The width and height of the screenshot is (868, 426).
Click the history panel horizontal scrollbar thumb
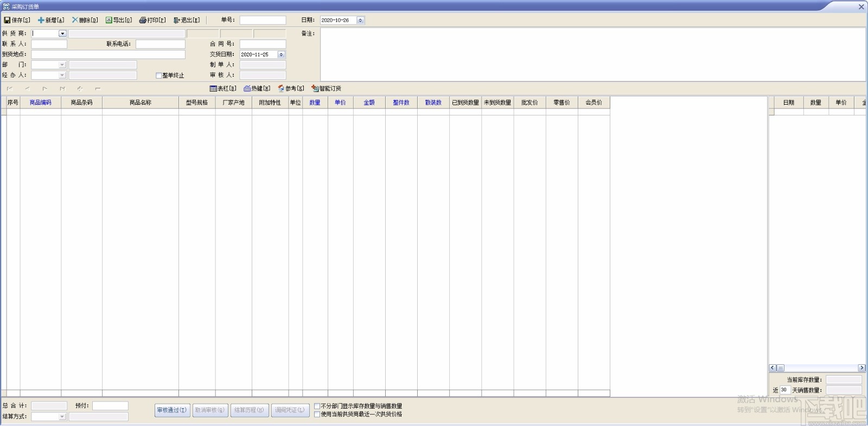coord(781,368)
